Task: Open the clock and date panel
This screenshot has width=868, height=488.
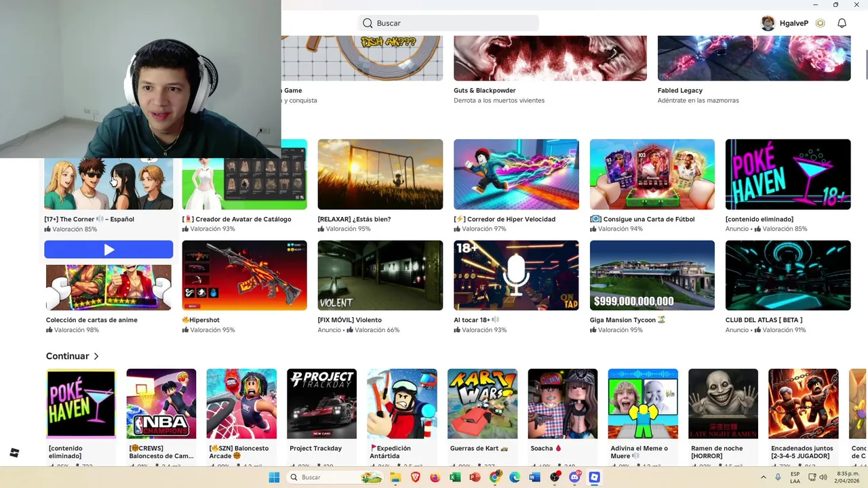Action: 848,477
